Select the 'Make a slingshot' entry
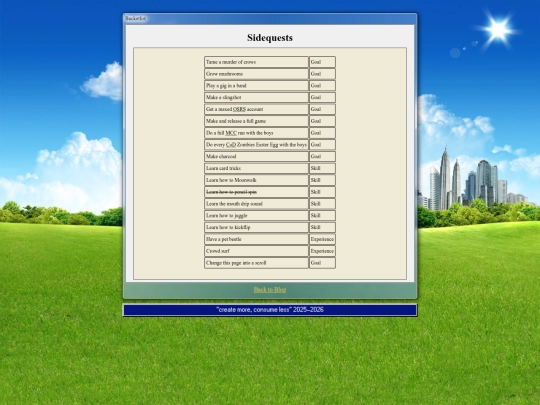Viewport: 540px width, 405px height. click(256, 97)
